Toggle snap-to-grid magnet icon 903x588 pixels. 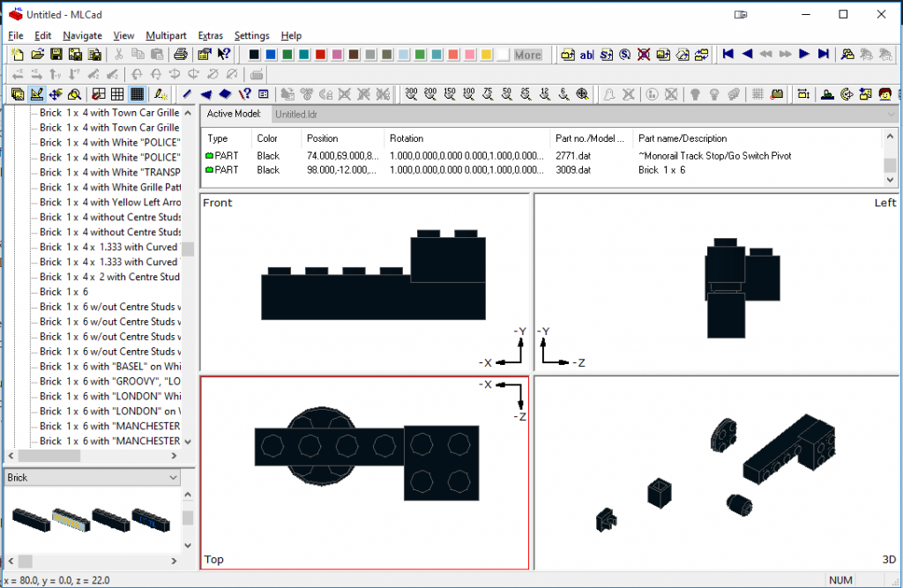[99, 93]
